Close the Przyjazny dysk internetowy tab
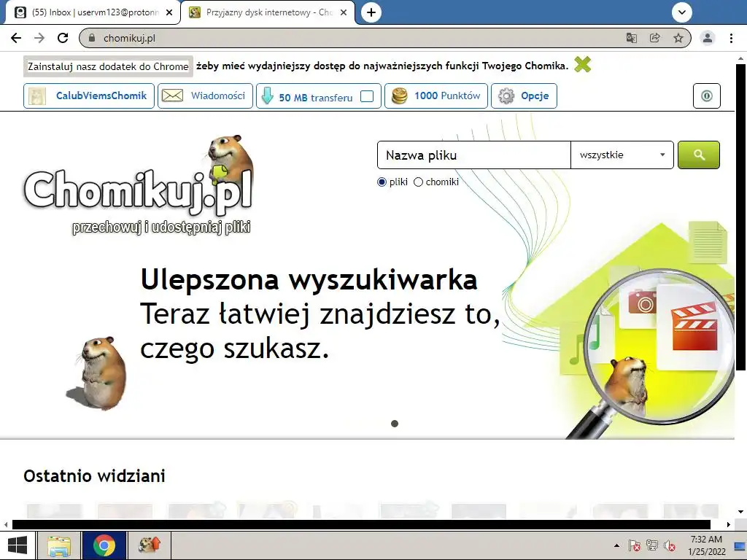 [344, 13]
